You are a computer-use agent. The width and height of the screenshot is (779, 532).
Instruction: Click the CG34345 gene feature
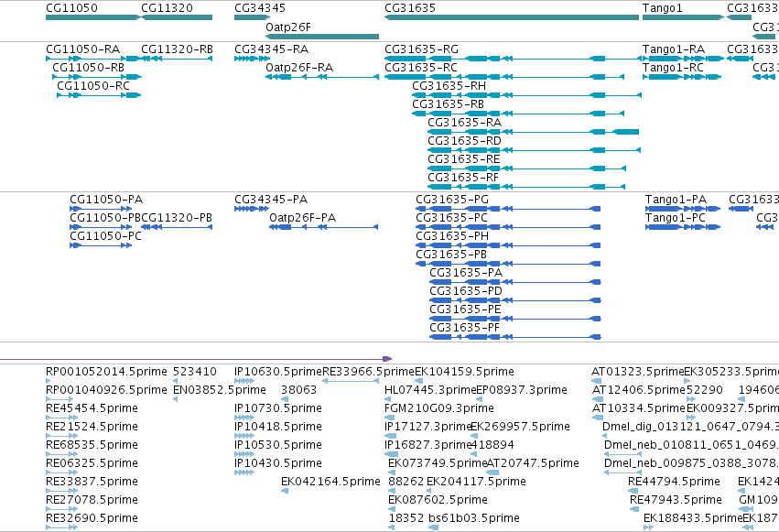pos(252,17)
